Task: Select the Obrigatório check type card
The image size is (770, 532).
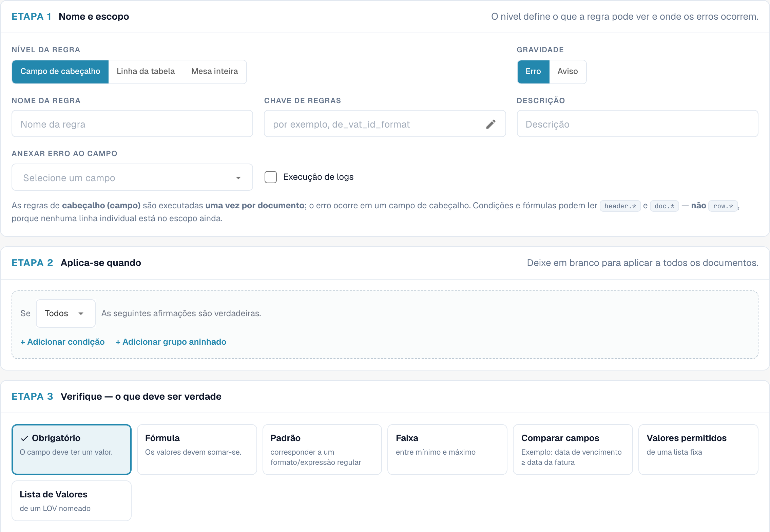Action: [72, 450]
